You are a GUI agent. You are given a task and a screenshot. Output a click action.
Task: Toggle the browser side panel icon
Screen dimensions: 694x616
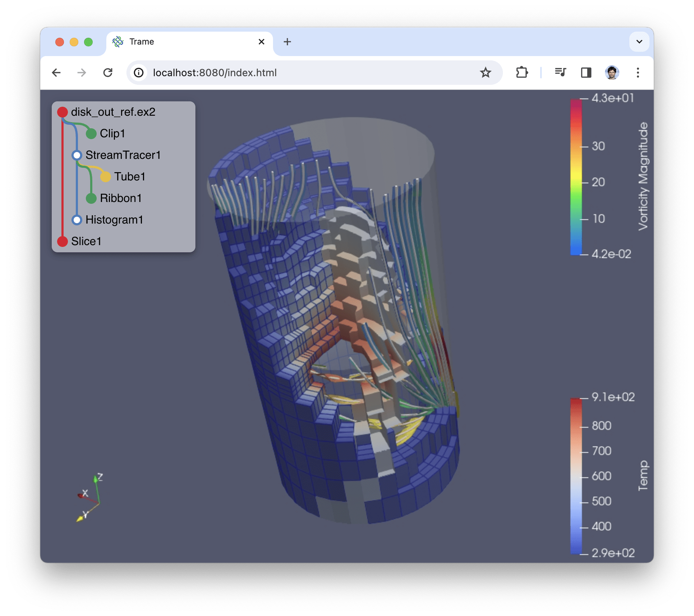586,73
